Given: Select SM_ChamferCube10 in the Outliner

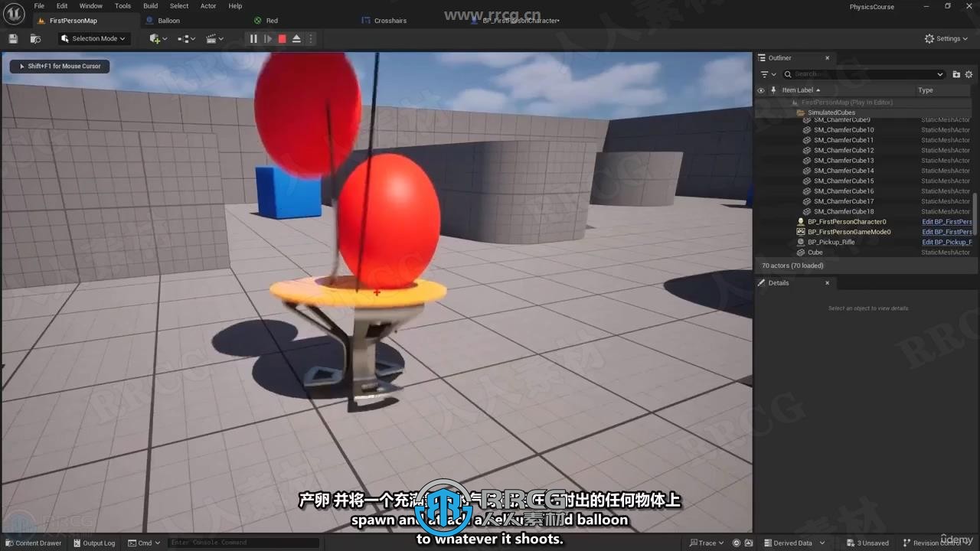Looking at the screenshot, I should click(844, 130).
